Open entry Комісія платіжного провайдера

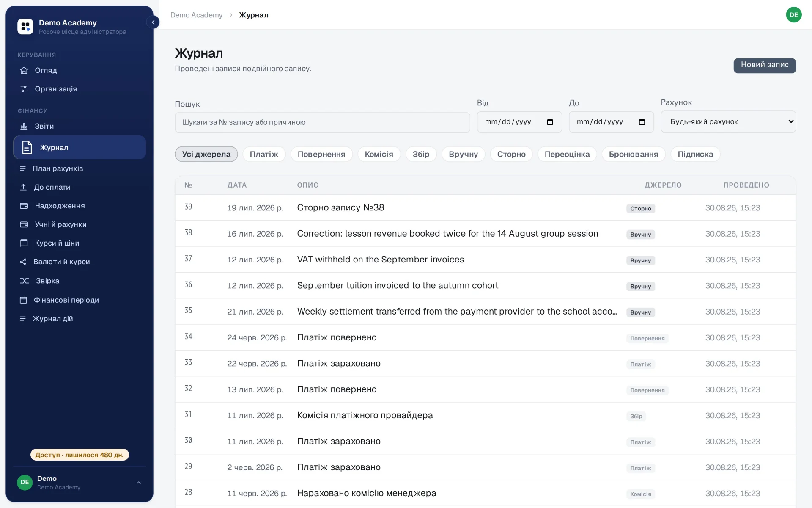coord(486,415)
